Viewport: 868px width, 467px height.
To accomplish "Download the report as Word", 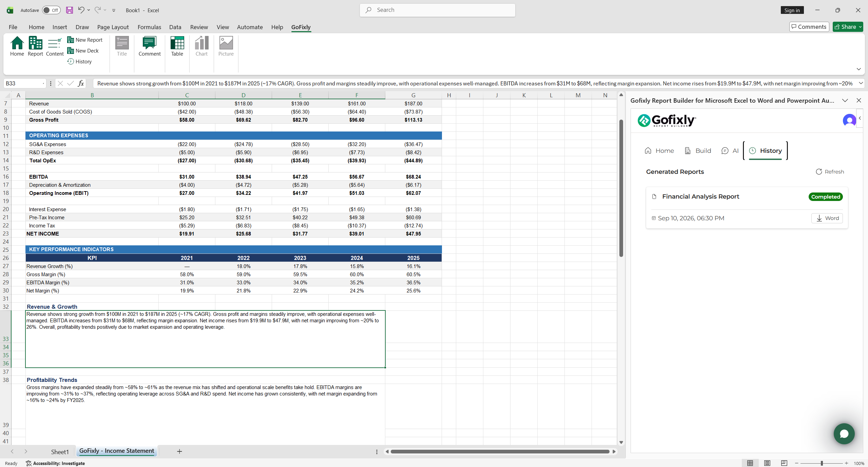I will tap(827, 218).
